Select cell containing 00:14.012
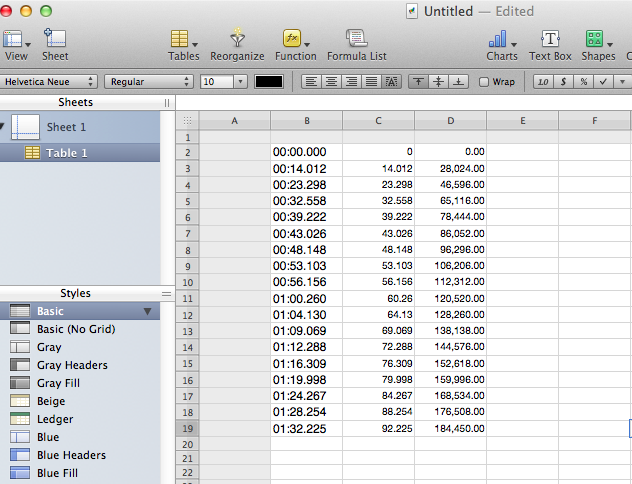Screen dimensions: 632x484 tap(307, 168)
